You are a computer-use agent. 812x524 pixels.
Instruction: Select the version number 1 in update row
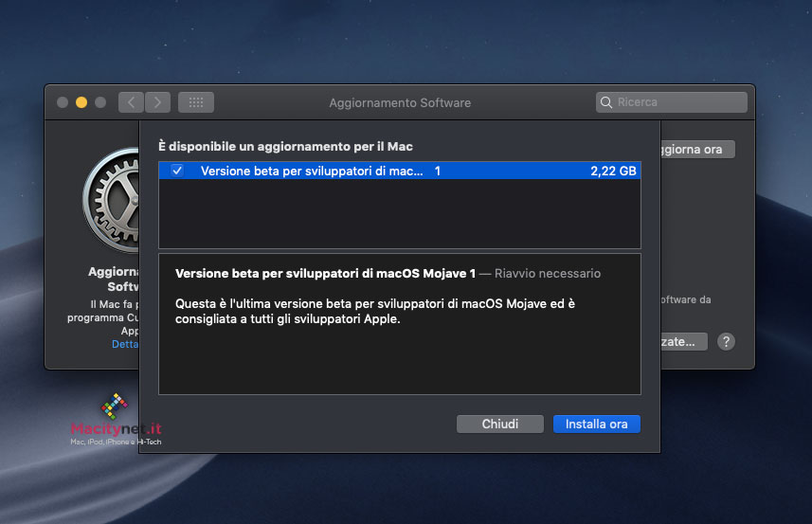click(438, 171)
